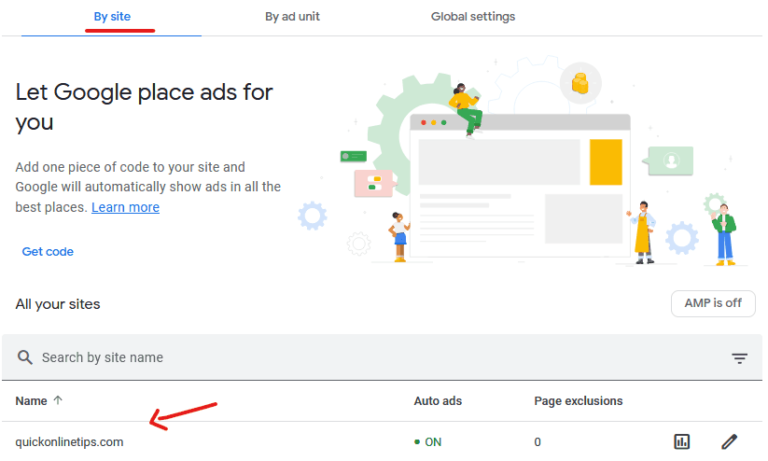Open the filter icon in search bar

(739, 358)
